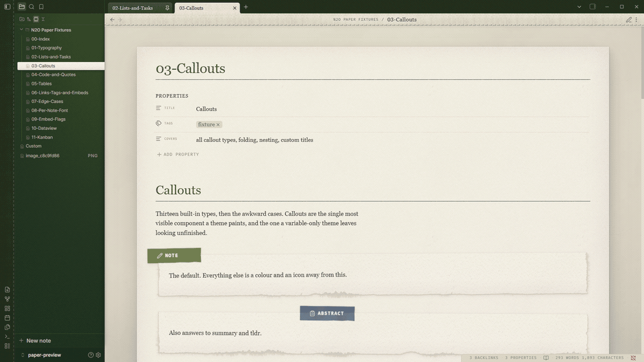Click 3 backlinks in status bar
The image size is (644, 362).
(484, 358)
